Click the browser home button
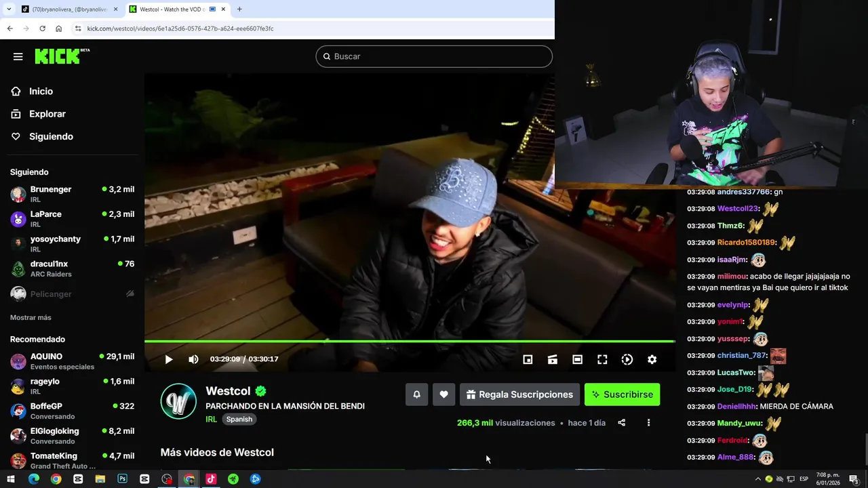The width and height of the screenshot is (868, 488). pyautogui.click(x=58, y=28)
